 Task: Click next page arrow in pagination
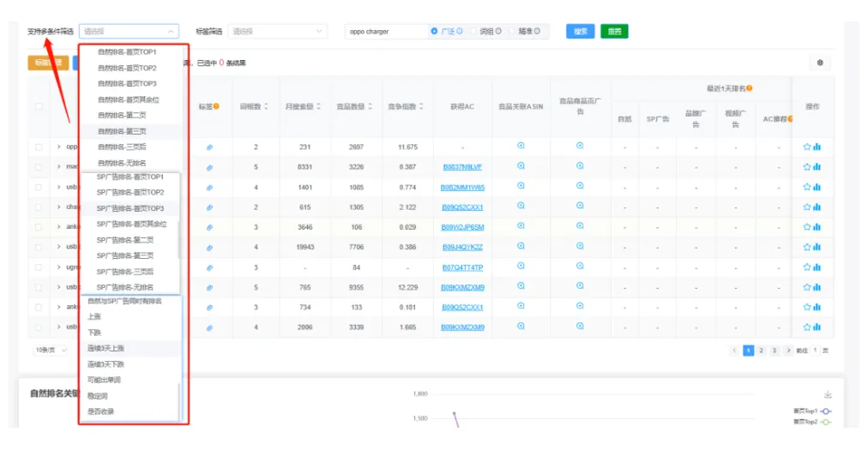point(788,351)
